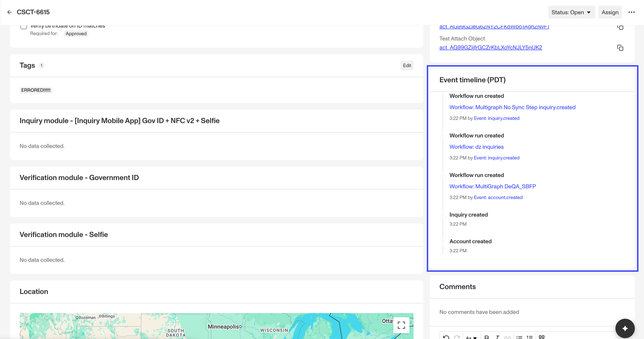
Task: Insert a numbered list in comment editor
Action: pyautogui.click(x=530, y=337)
